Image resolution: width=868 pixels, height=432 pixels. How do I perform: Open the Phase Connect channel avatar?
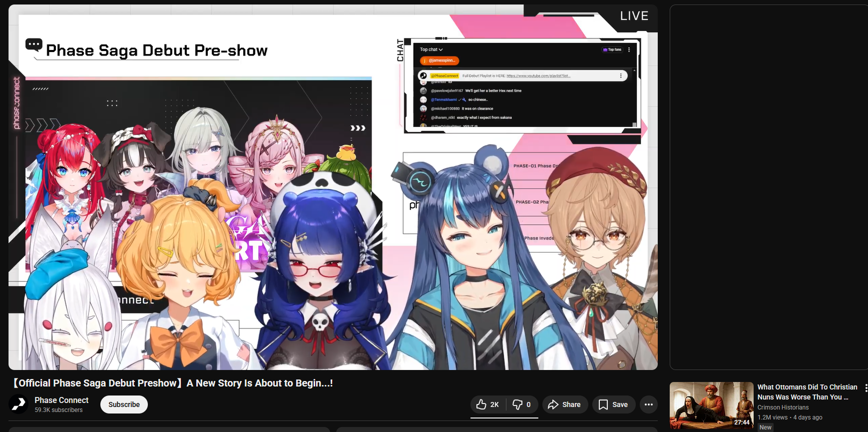[x=19, y=404]
